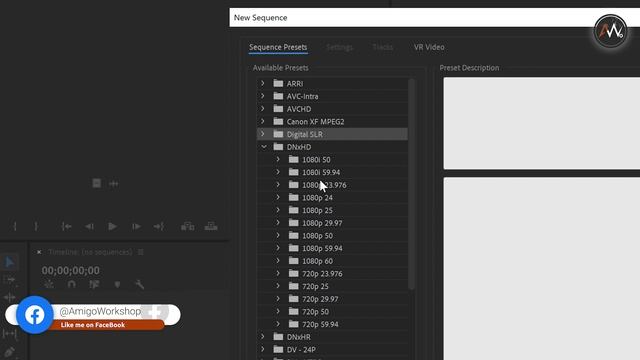Open the Tracks tab
This screenshot has height=360, width=640.
[x=383, y=47]
